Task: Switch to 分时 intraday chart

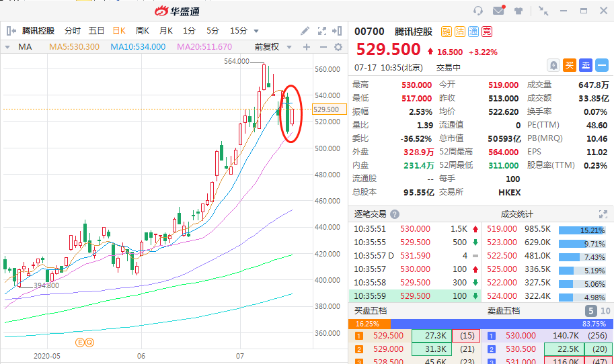Action: click(x=73, y=30)
